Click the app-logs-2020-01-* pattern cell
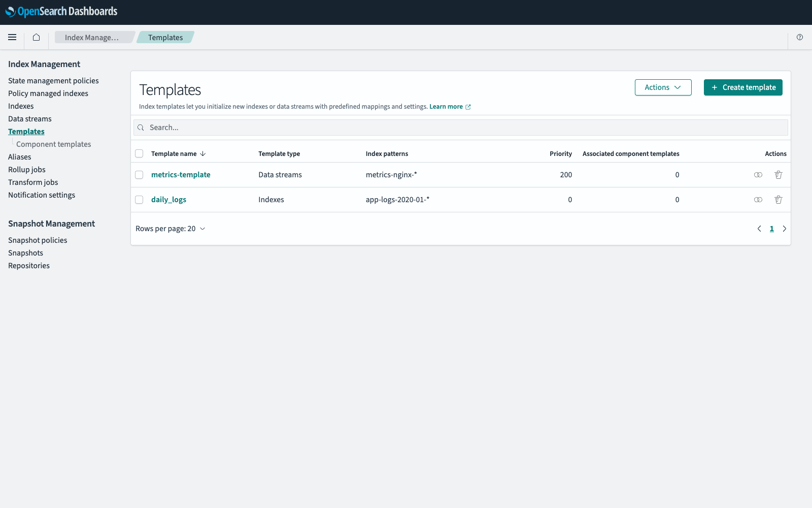 point(397,200)
